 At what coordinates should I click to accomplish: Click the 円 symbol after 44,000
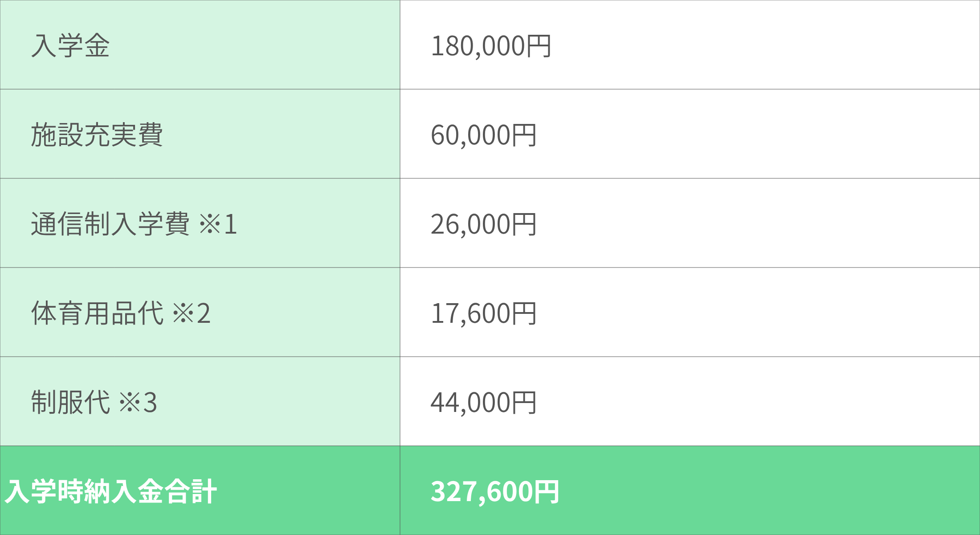(524, 402)
